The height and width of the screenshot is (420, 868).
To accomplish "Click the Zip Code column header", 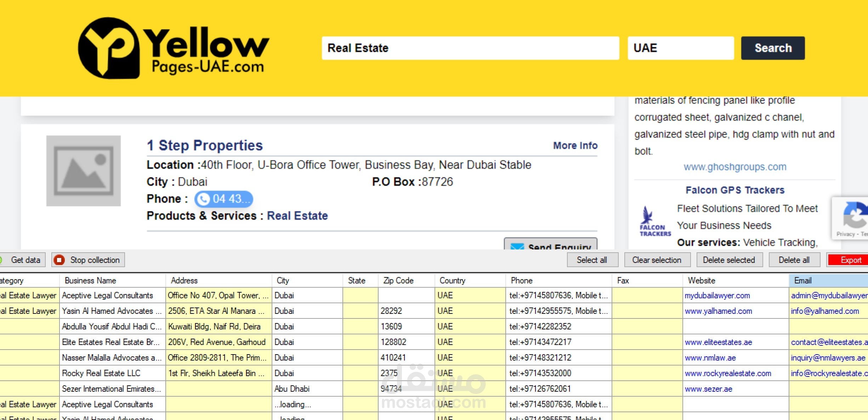I will (x=407, y=281).
